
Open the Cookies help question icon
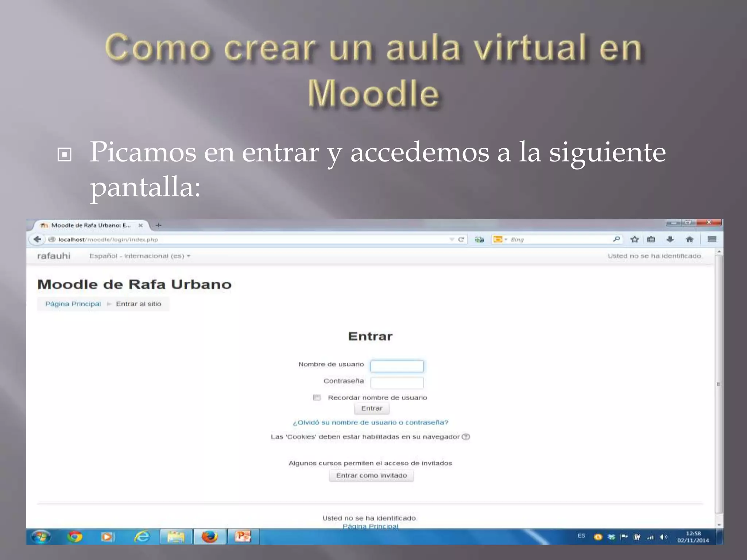[x=466, y=437]
